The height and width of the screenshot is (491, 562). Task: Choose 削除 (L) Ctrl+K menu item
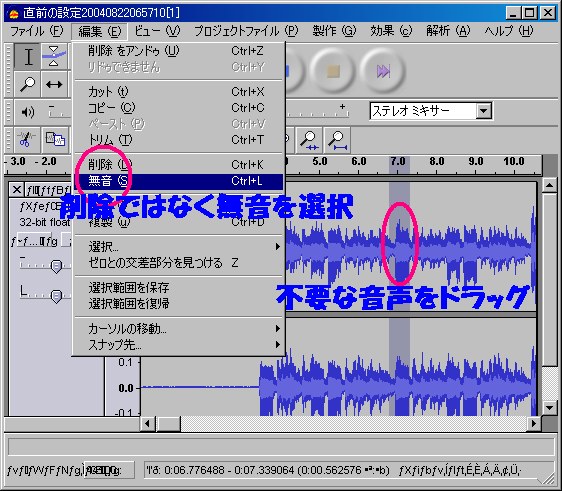coord(178,165)
